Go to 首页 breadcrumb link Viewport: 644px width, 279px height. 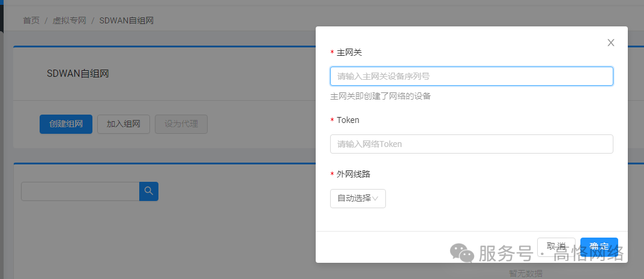(31, 20)
